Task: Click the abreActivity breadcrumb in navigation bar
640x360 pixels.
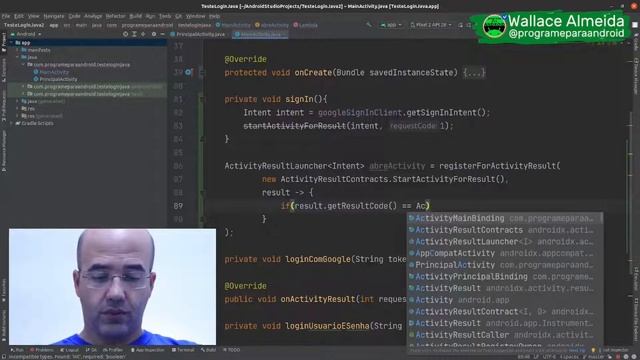Action: 272,25
